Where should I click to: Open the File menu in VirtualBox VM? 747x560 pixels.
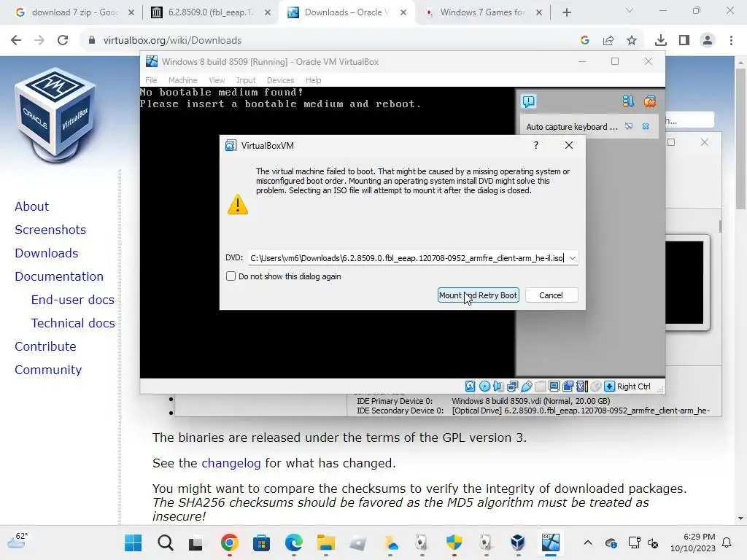click(x=151, y=80)
